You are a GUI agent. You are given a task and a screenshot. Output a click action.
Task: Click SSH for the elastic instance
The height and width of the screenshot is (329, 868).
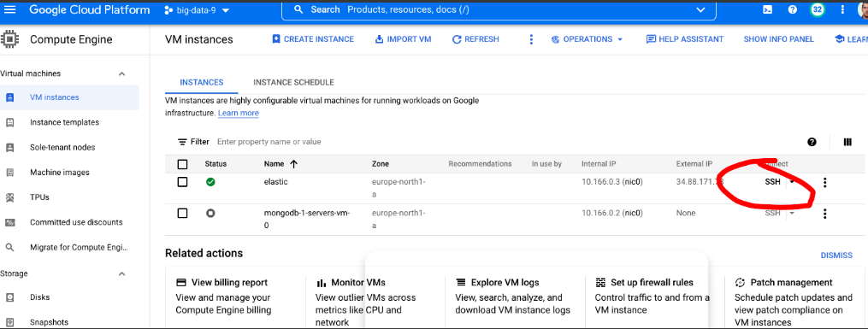tap(772, 181)
